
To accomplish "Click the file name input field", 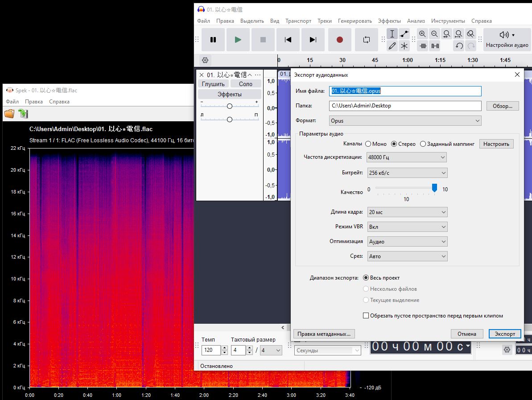I will [x=405, y=91].
